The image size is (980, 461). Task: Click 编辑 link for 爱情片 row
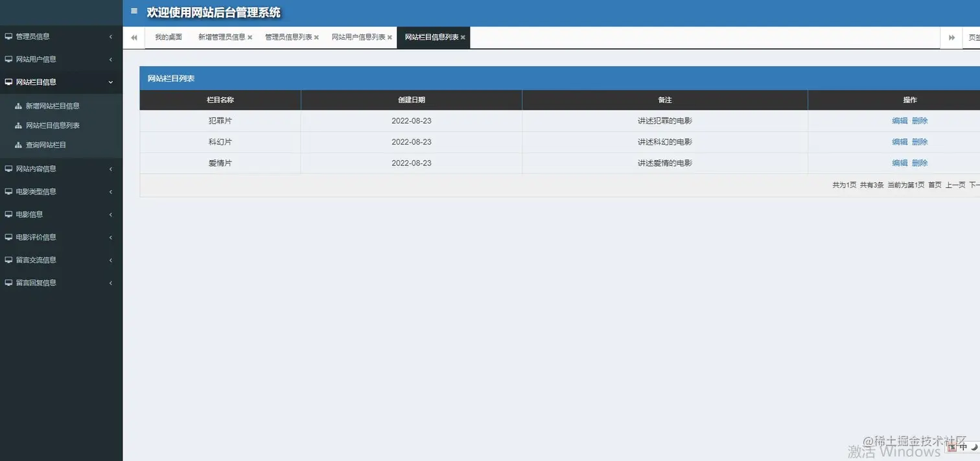coord(900,163)
